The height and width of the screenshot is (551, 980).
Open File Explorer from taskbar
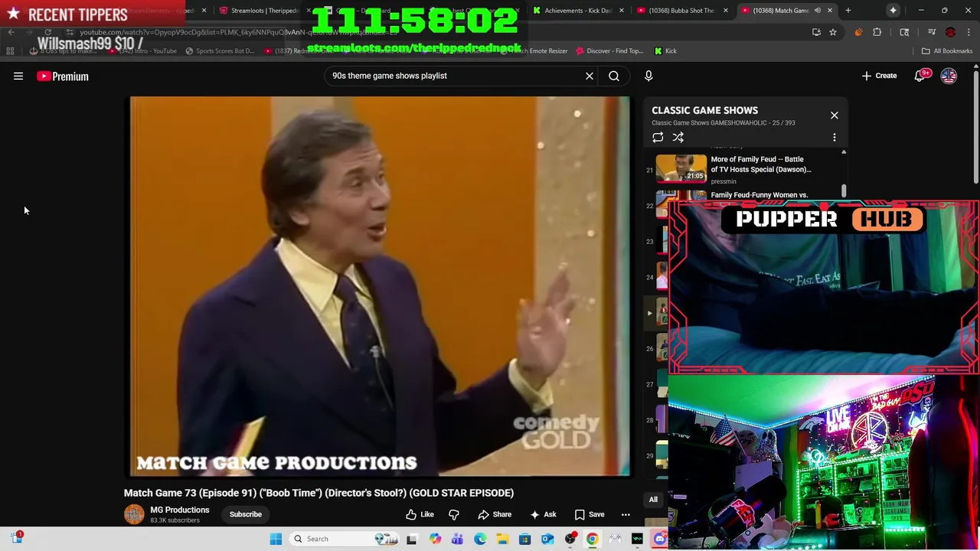[x=502, y=539]
